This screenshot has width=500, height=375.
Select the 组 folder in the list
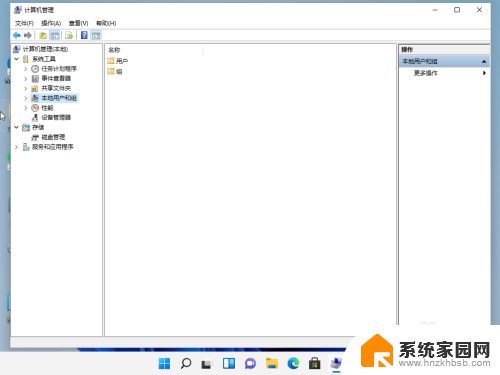[x=119, y=72]
